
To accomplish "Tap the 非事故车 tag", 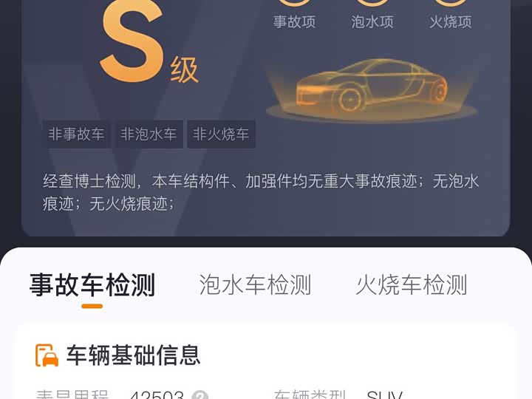I will tap(76, 134).
